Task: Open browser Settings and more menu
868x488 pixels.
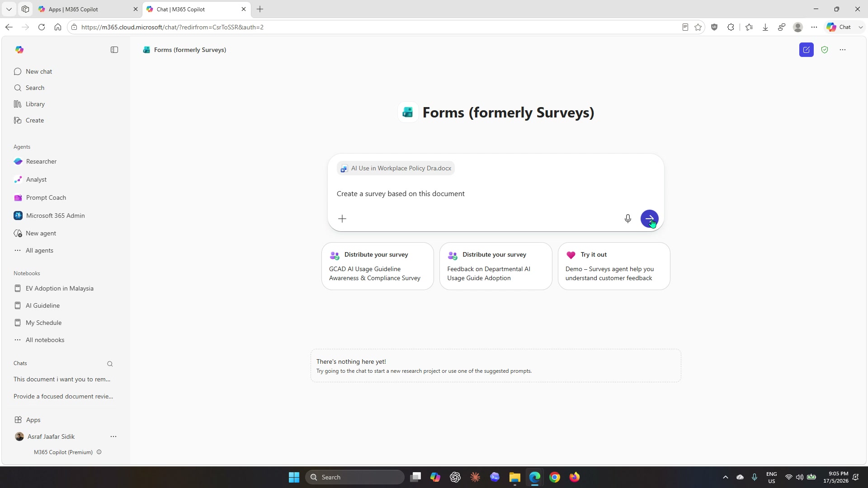Action: (x=814, y=27)
